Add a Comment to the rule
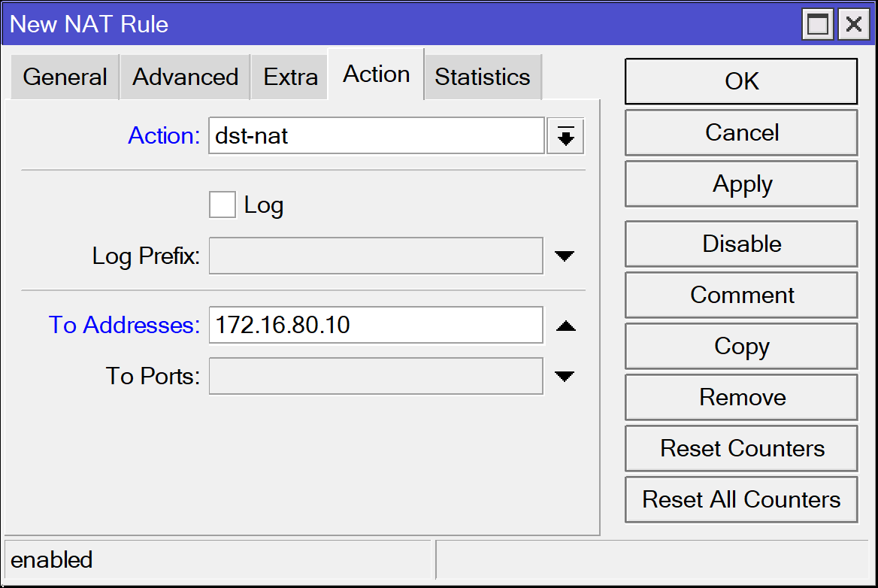The height and width of the screenshot is (588, 878). point(741,295)
